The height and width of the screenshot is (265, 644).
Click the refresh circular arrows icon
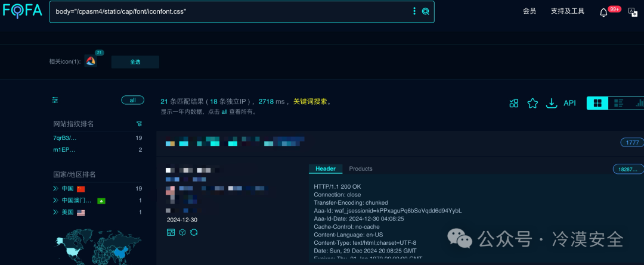[x=194, y=232]
